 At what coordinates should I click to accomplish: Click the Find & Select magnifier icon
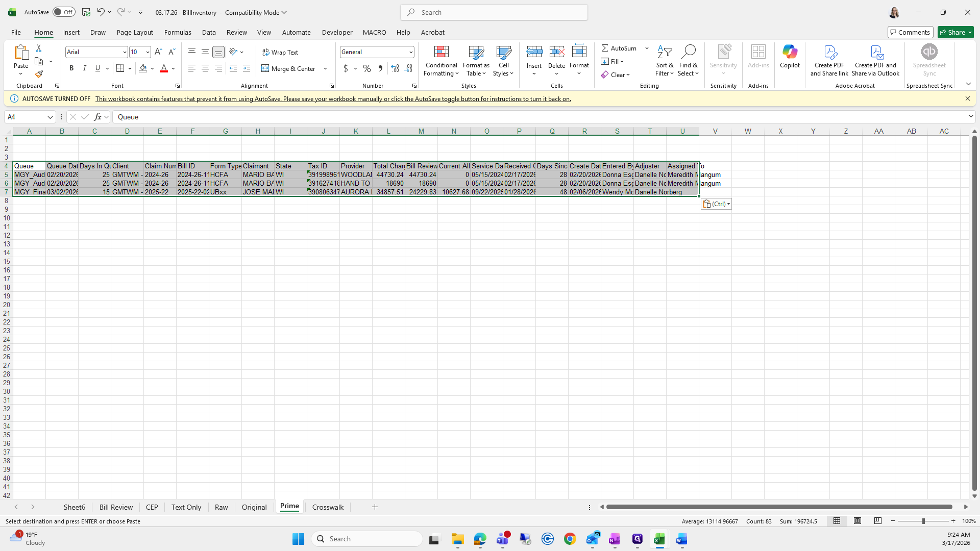point(688,52)
